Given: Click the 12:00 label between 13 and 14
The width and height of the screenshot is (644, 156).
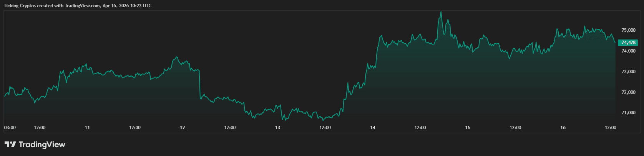Looking at the screenshot, I should (325, 128).
